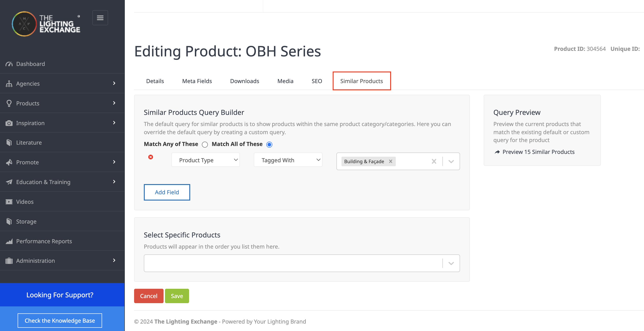The height and width of the screenshot is (331, 644).
Task: Click the Promote megaphone icon
Action: 9,162
